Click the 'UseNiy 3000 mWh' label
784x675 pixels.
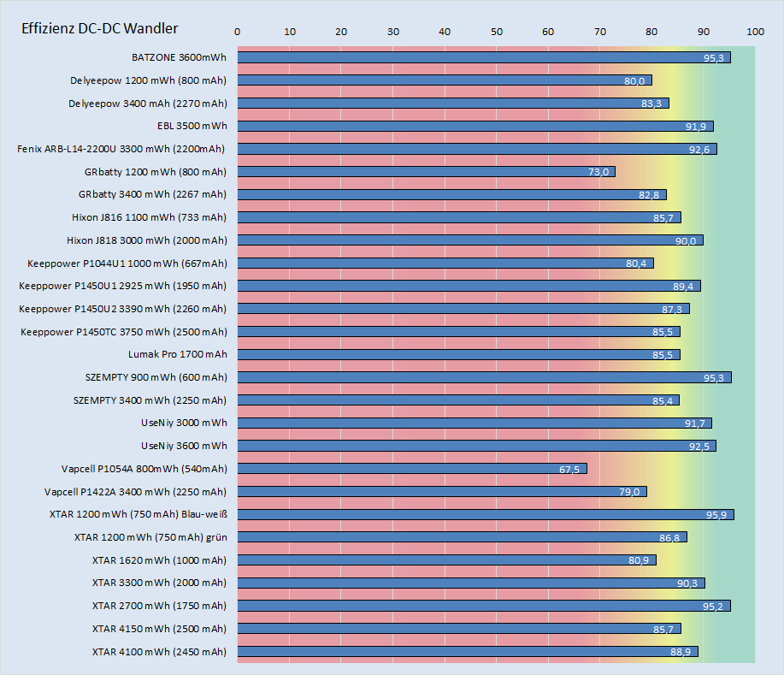pos(184,423)
